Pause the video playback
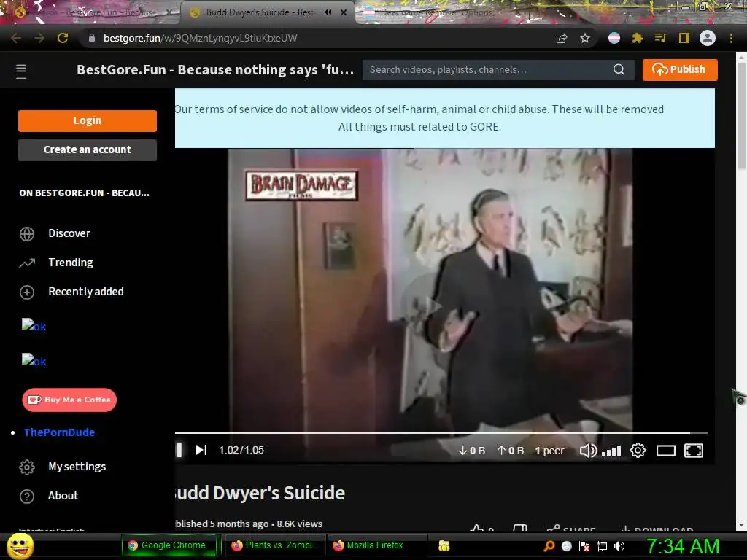Screen dimensions: 747x560 point(179,450)
